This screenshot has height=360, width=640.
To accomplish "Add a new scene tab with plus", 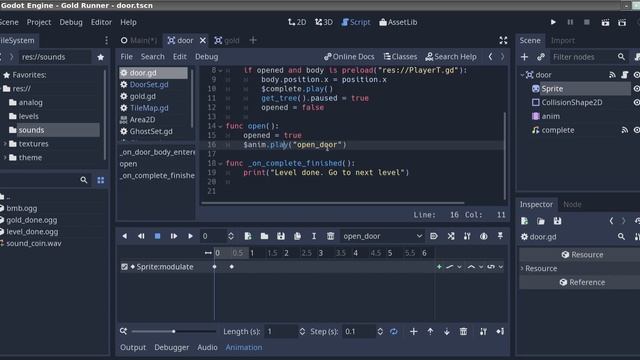I will [253, 40].
